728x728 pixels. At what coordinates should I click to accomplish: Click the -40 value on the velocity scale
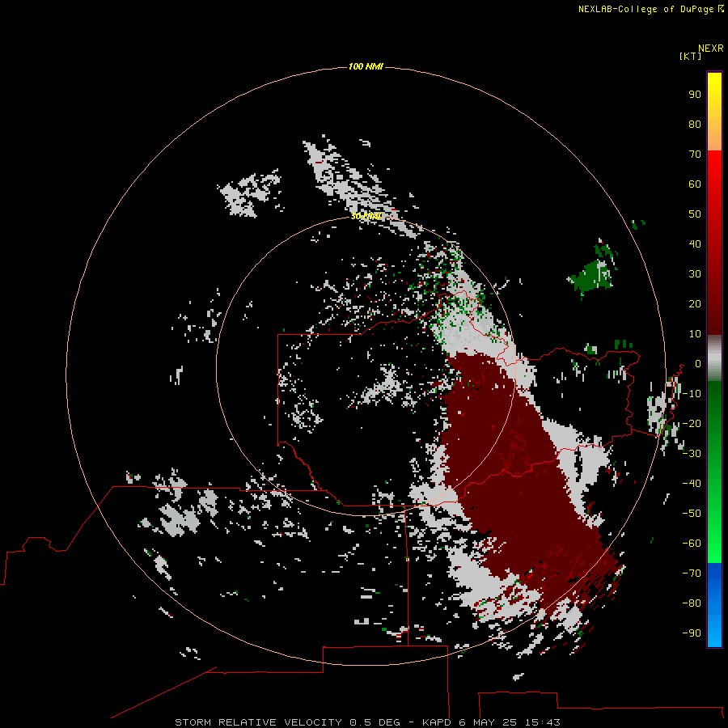click(x=692, y=484)
